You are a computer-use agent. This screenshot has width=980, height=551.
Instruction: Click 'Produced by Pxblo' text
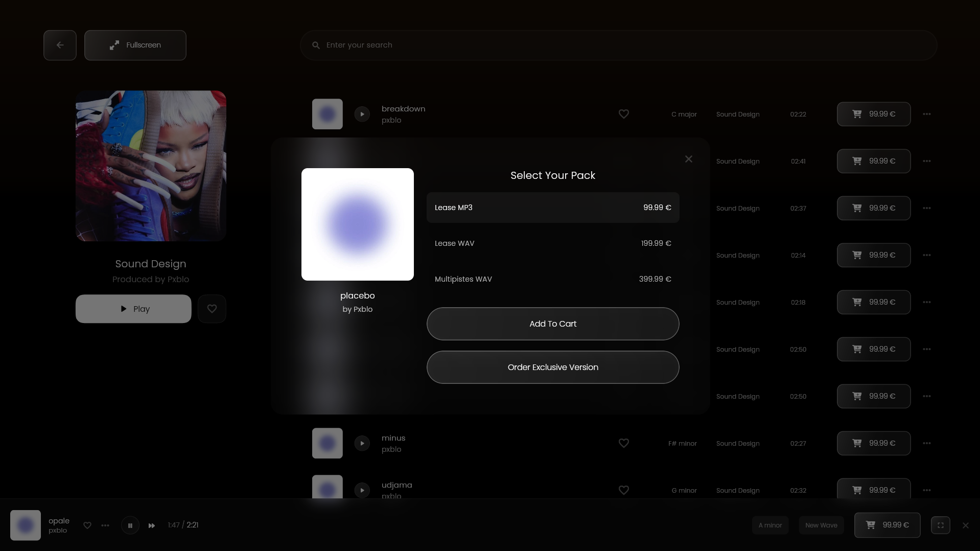151,279
